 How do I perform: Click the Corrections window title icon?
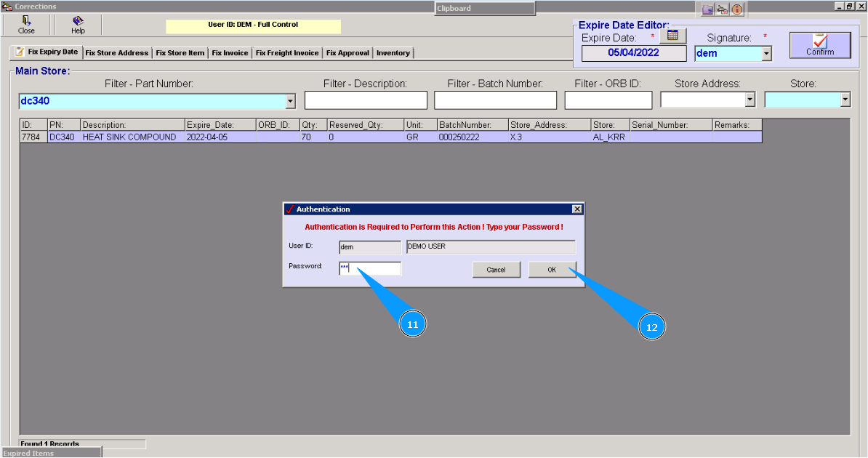click(x=7, y=6)
